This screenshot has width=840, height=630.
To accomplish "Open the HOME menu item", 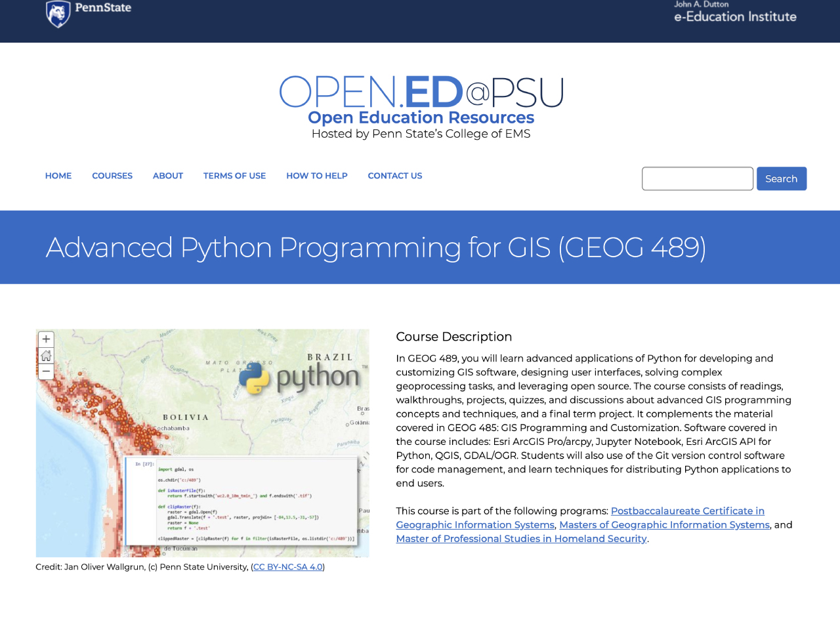I will tap(58, 176).
